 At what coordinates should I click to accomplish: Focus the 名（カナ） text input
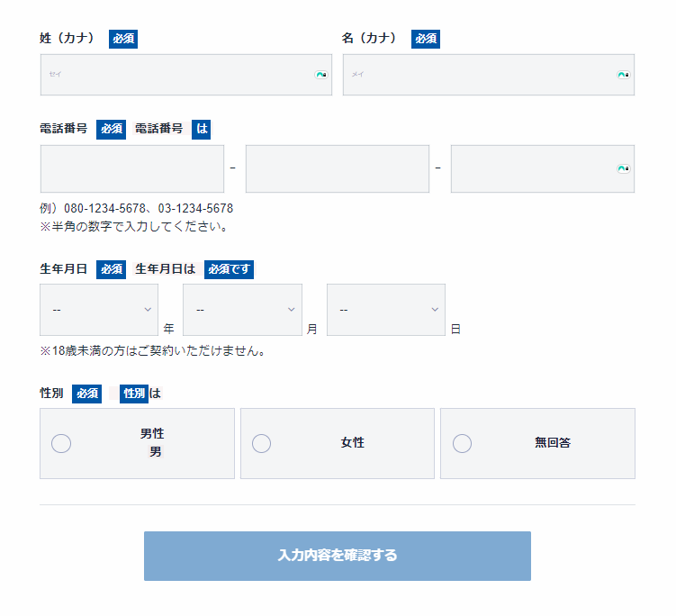coord(477,75)
